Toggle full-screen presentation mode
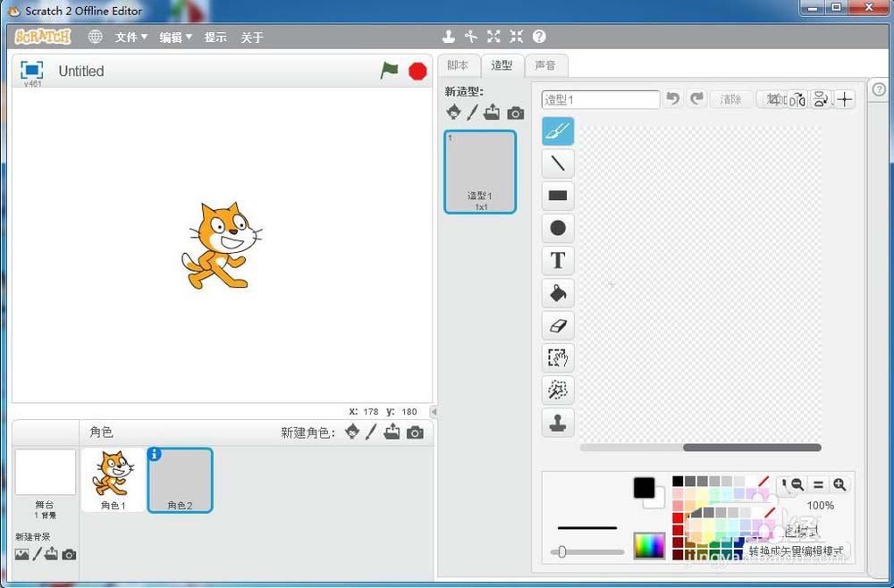The image size is (894, 588). click(x=31, y=70)
